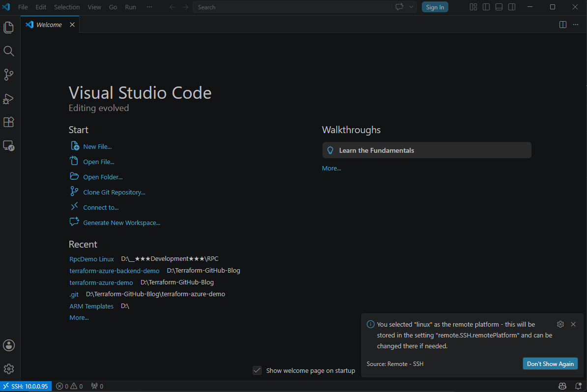Open the Customize Layout icon
This screenshot has height=392, width=587.
click(x=473, y=7)
